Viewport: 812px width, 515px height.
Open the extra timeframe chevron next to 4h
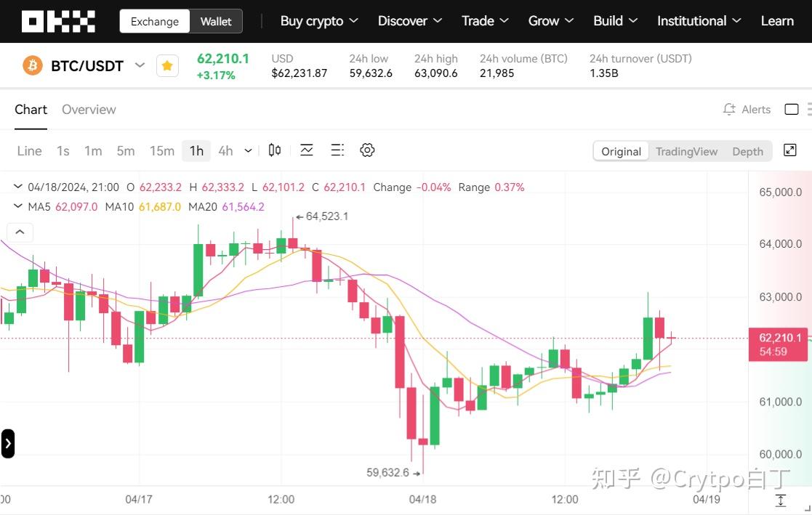coord(247,150)
